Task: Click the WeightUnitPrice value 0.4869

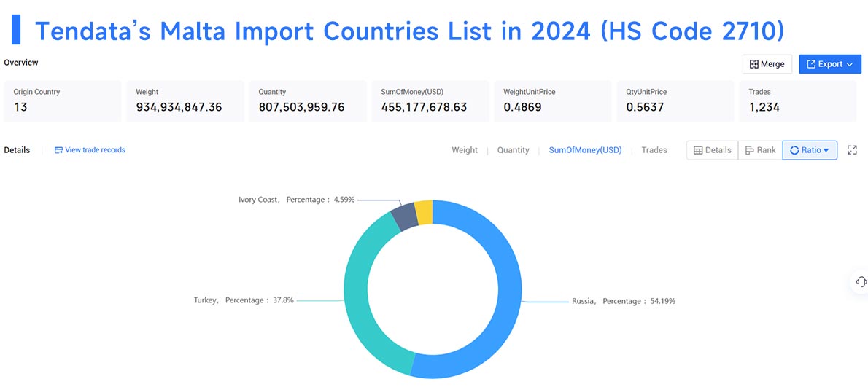Action: 522,107
